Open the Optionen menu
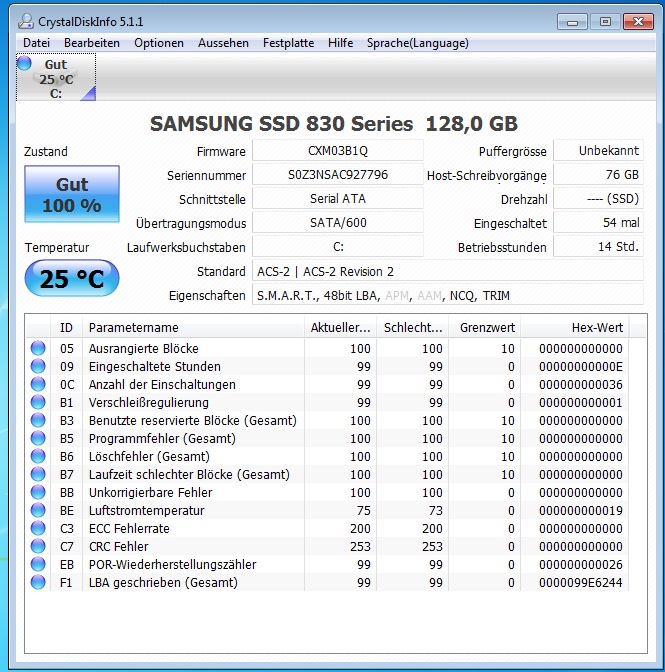 159,43
